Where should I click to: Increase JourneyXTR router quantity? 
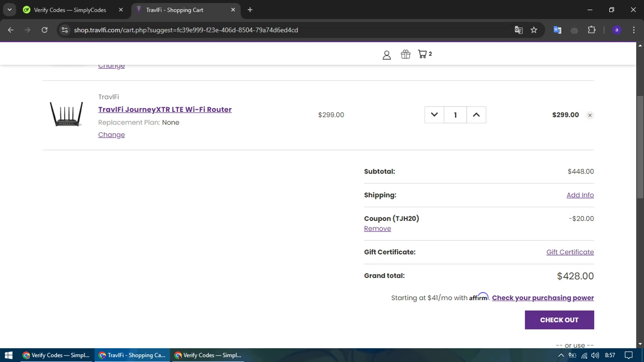[476, 115]
